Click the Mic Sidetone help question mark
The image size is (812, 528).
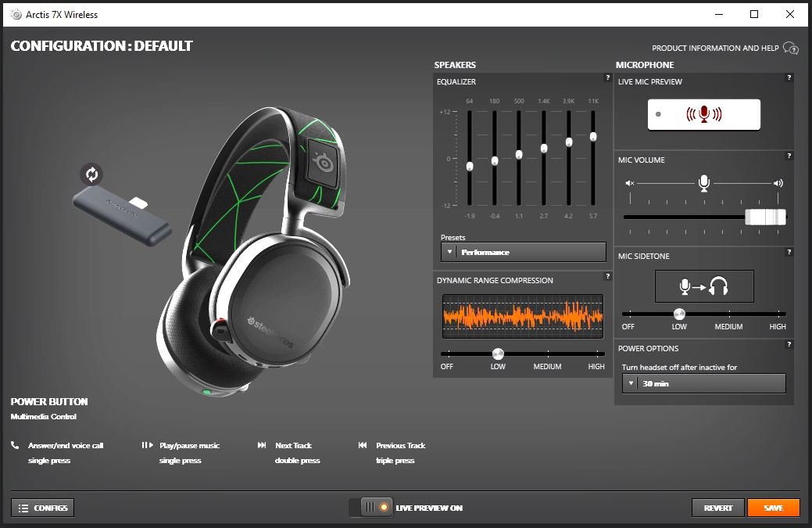point(789,253)
